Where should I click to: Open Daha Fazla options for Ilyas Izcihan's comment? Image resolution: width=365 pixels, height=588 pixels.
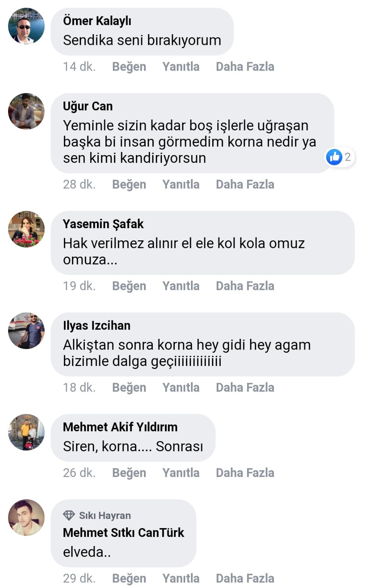tap(245, 387)
